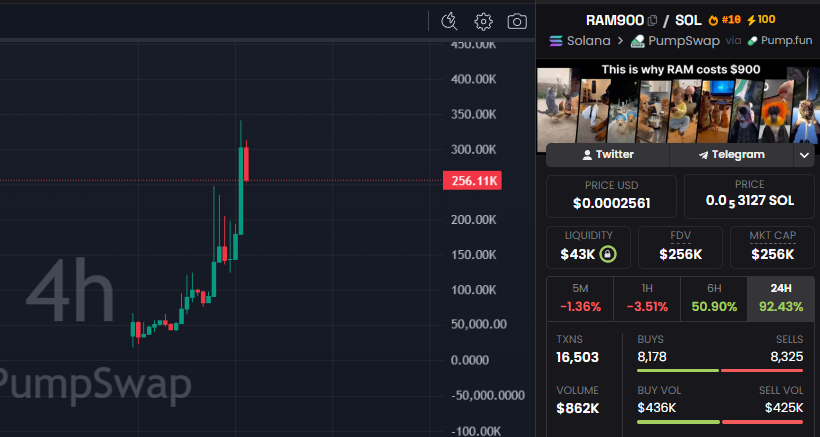Click the SELL VOL $425K value
The image size is (820, 437).
[x=784, y=407]
